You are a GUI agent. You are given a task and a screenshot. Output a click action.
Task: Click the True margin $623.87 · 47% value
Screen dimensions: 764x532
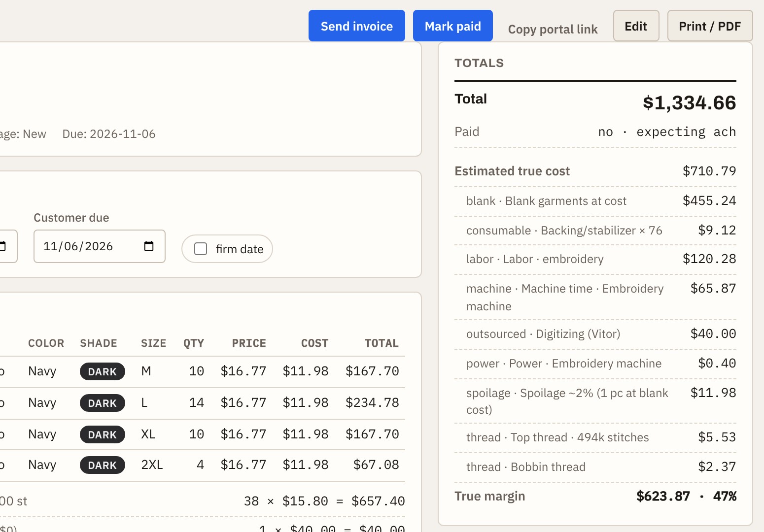click(686, 496)
